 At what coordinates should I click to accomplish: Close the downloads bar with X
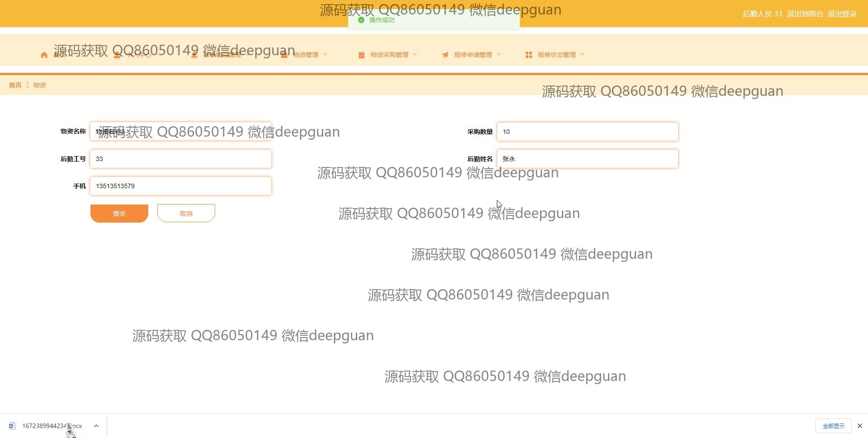click(x=859, y=426)
